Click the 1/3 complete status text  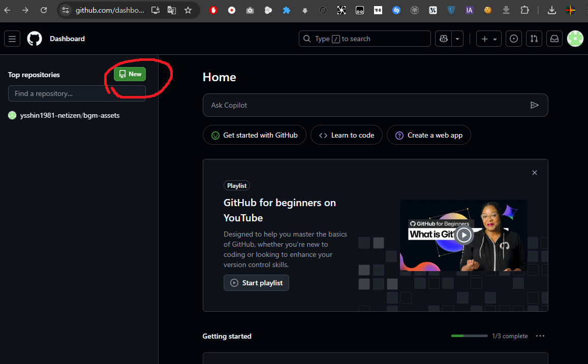click(510, 336)
